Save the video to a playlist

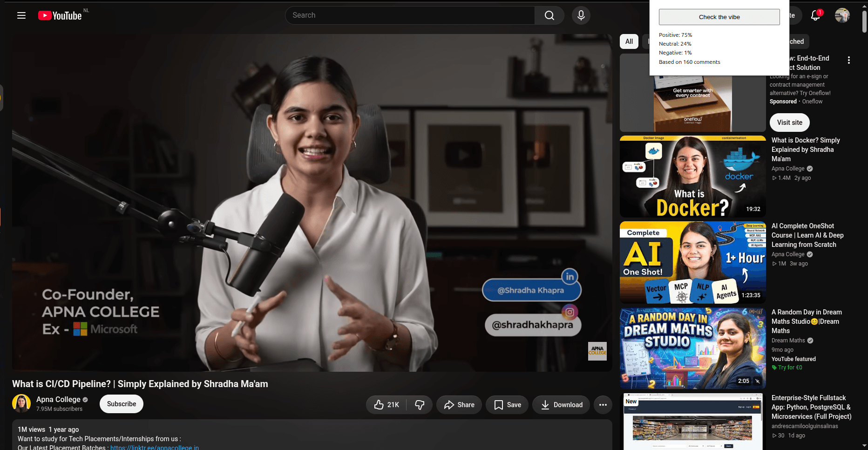click(x=508, y=405)
